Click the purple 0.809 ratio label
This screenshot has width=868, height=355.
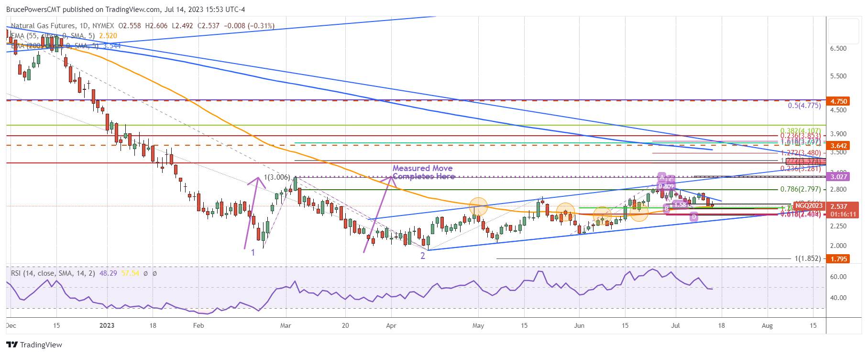pyautogui.click(x=666, y=186)
